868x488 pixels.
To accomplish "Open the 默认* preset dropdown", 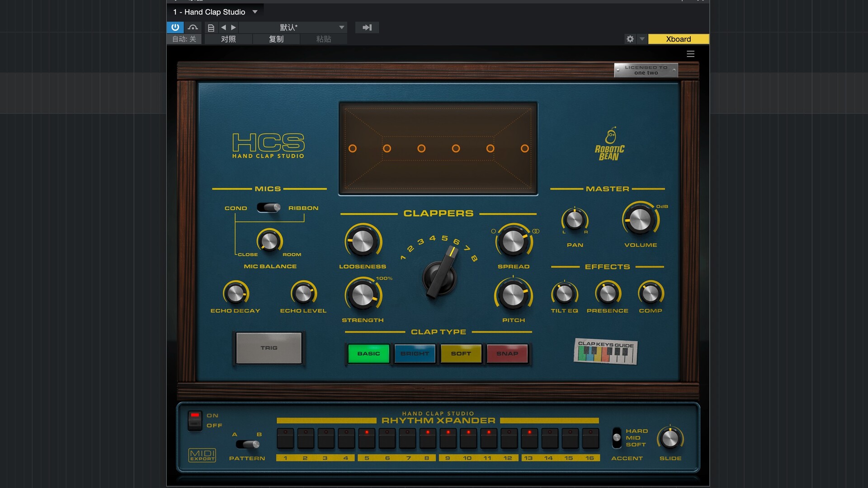I will (293, 28).
